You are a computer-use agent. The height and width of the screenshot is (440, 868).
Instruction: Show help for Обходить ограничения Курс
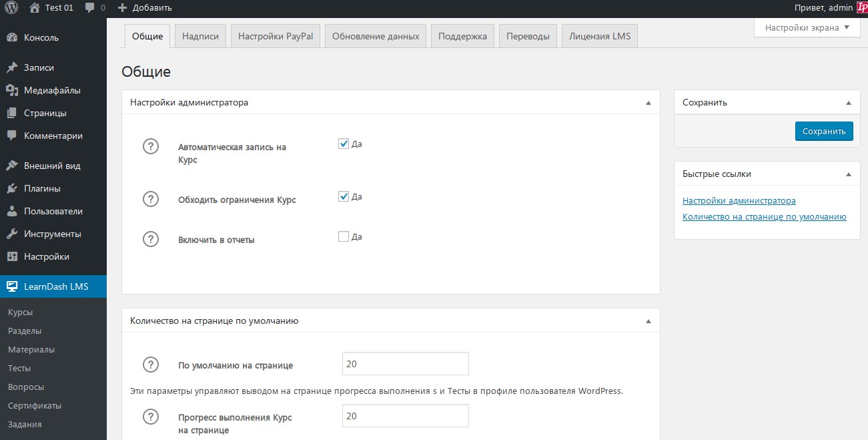[151, 199]
